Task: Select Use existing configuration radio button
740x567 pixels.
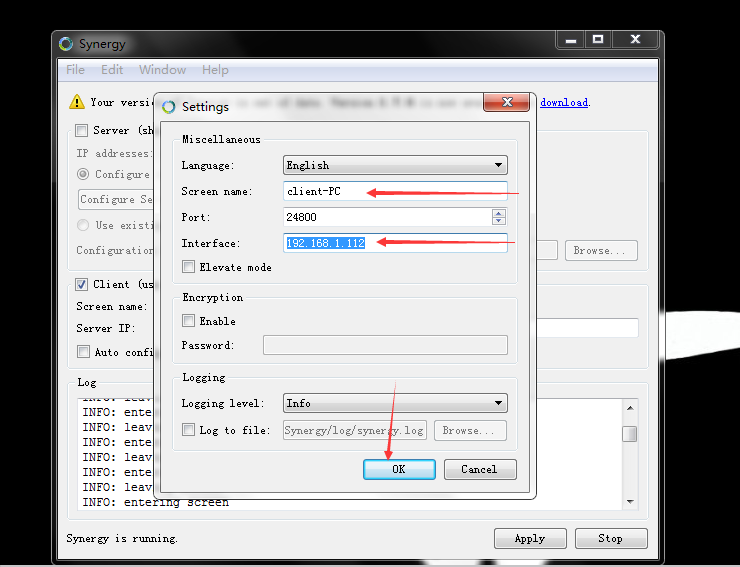Action: point(83,225)
